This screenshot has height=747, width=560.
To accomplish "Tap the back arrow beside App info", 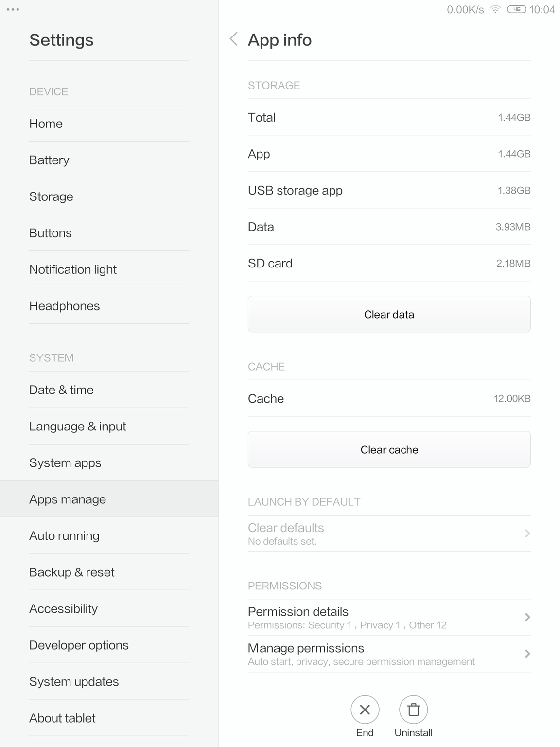I will [234, 39].
